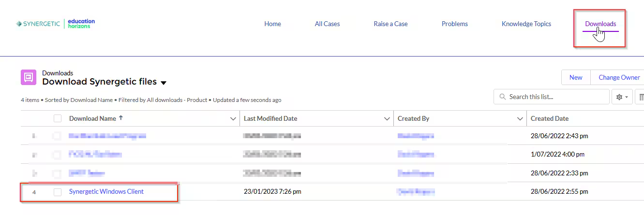This screenshot has height=215, width=644.
Task: Click the 1/07/2022 4:00 pm cell
Action: click(557, 154)
